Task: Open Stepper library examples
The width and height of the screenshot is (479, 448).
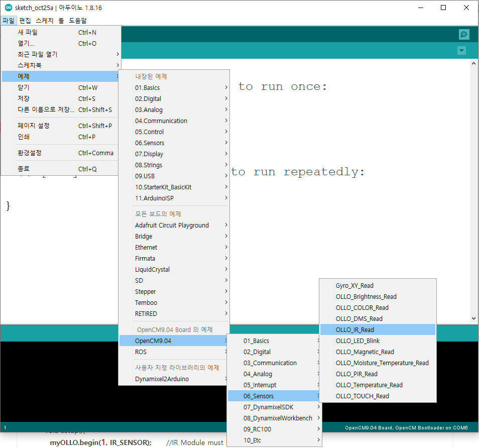Action: [174, 291]
